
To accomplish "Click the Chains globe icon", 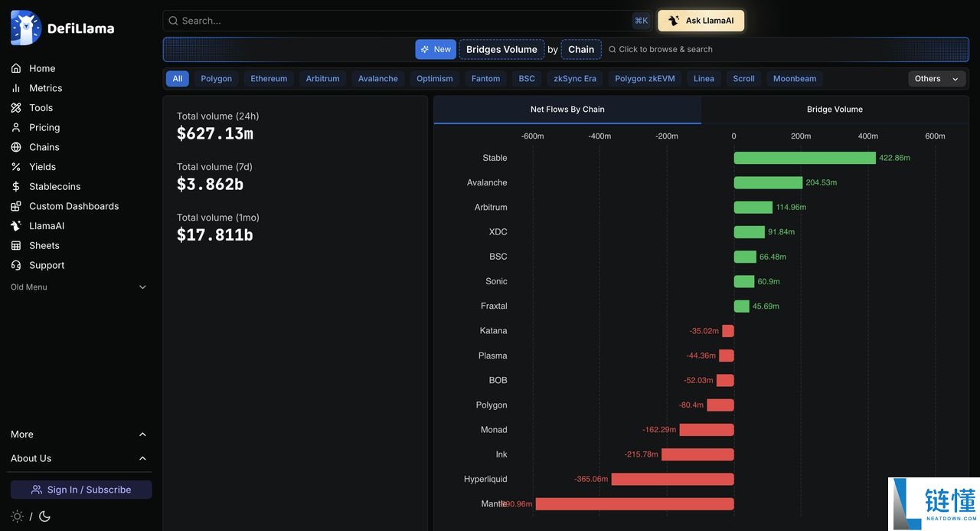I will pyautogui.click(x=16, y=147).
